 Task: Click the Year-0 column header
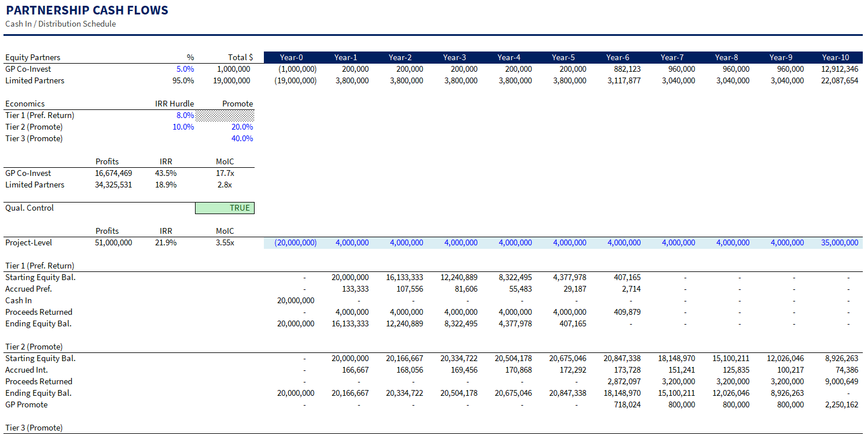click(x=291, y=57)
